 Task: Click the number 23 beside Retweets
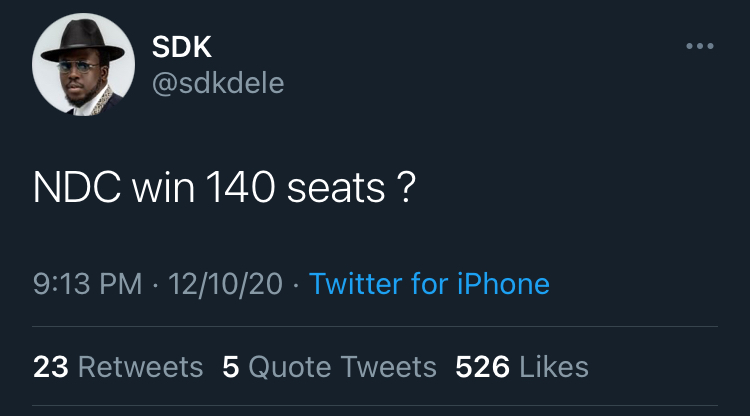(51, 367)
